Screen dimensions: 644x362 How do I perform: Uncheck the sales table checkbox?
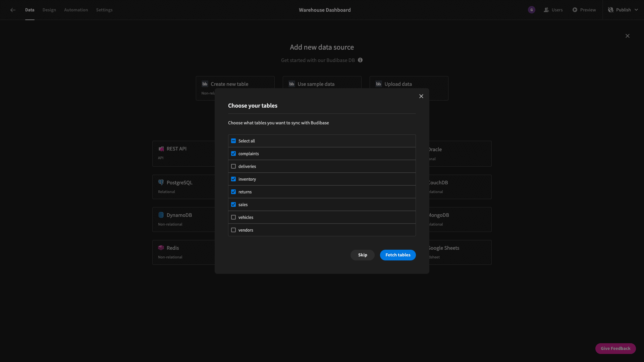point(233,204)
